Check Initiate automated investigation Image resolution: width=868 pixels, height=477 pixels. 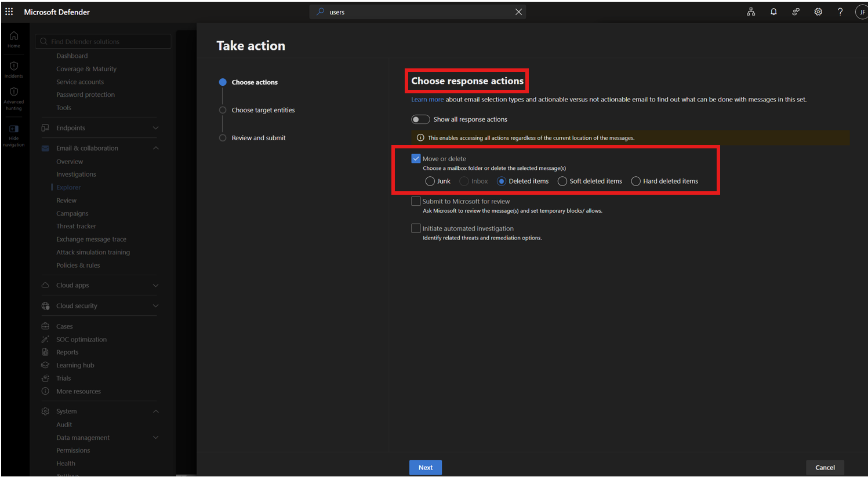tap(416, 228)
